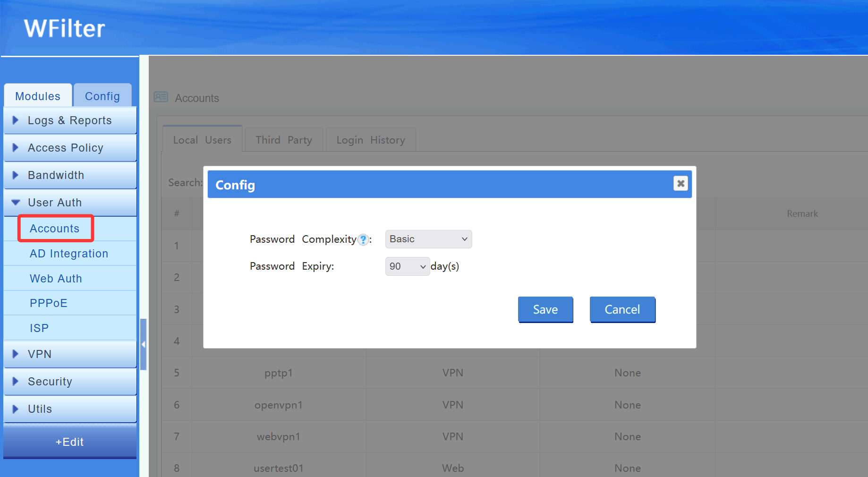Open the Password Complexity dropdown

pyautogui.click(x=428, y=239)
